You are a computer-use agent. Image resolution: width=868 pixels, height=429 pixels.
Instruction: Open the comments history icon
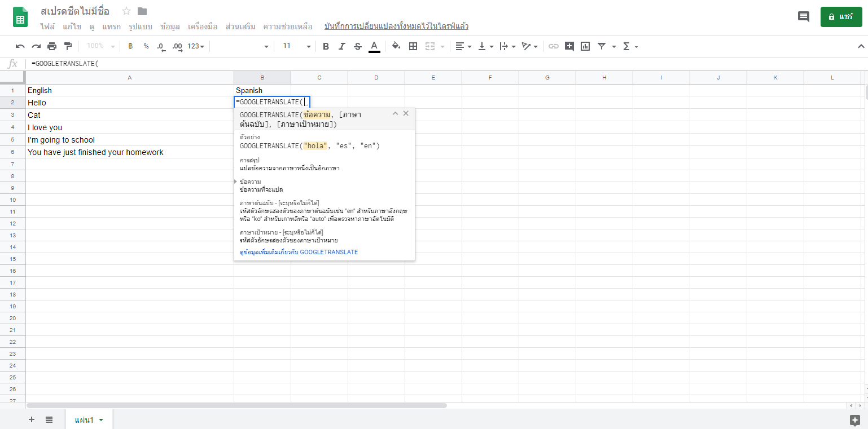click(804, 17)
